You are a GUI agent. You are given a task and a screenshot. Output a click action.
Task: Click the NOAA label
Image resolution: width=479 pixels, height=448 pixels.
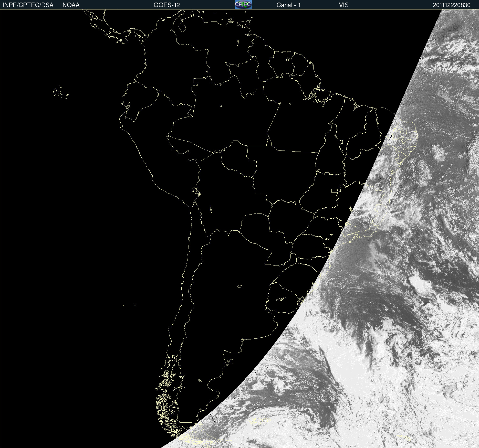coord(71,5)
